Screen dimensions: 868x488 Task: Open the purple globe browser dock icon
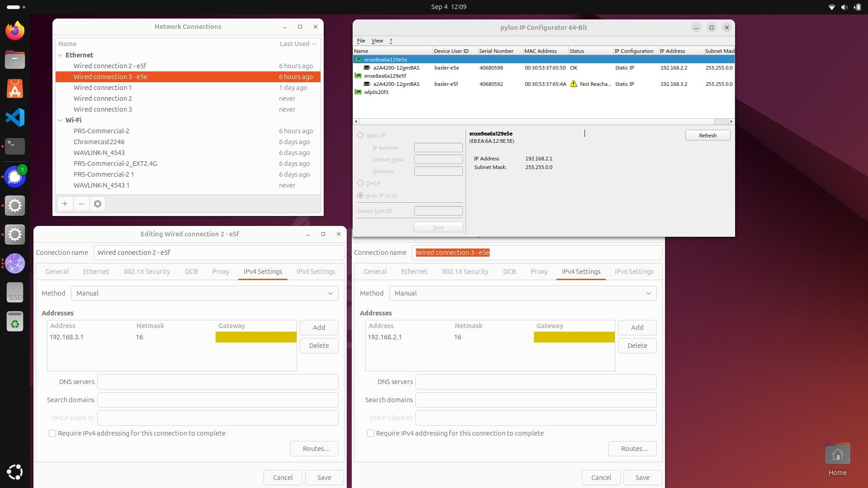pos(15,263)
